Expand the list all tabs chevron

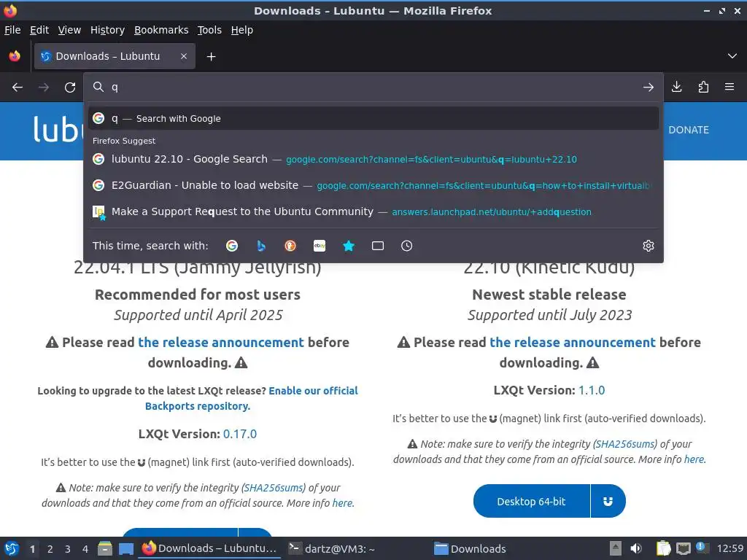[732, 56]
